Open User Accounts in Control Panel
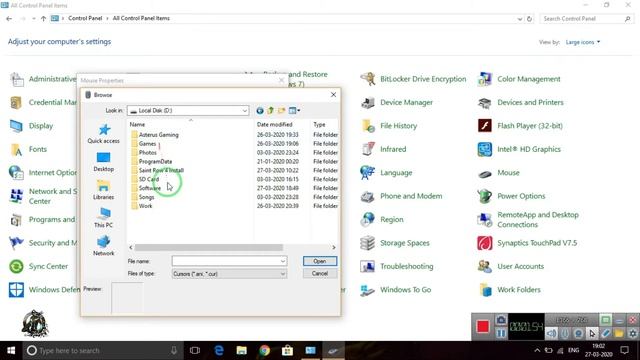640x360 pixels. point(511,267)
